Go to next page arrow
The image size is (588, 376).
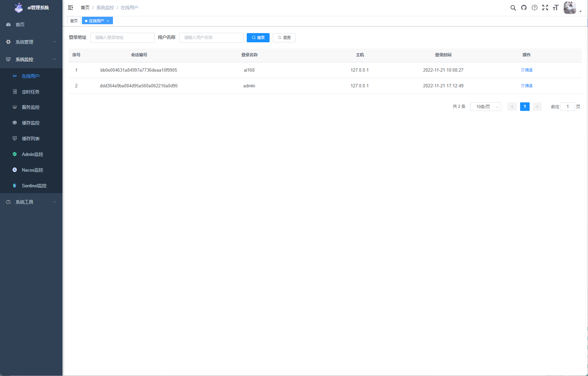click(537, 107)
